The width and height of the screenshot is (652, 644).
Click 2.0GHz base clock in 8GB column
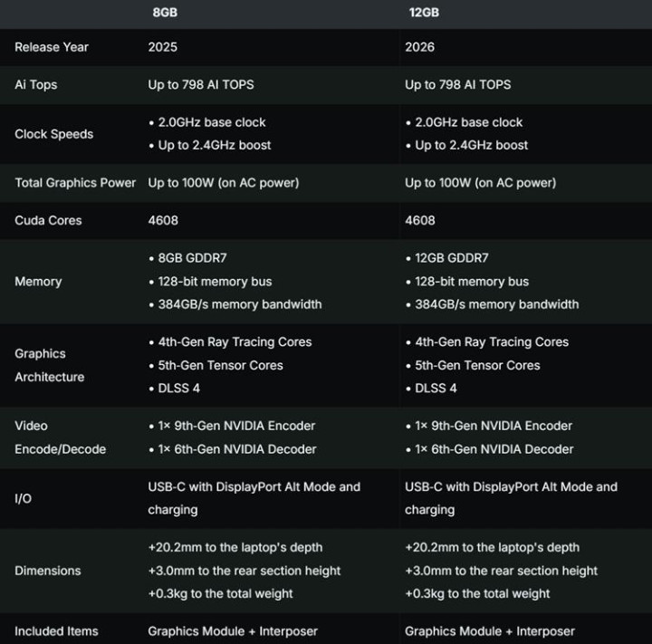coord(212,122)
